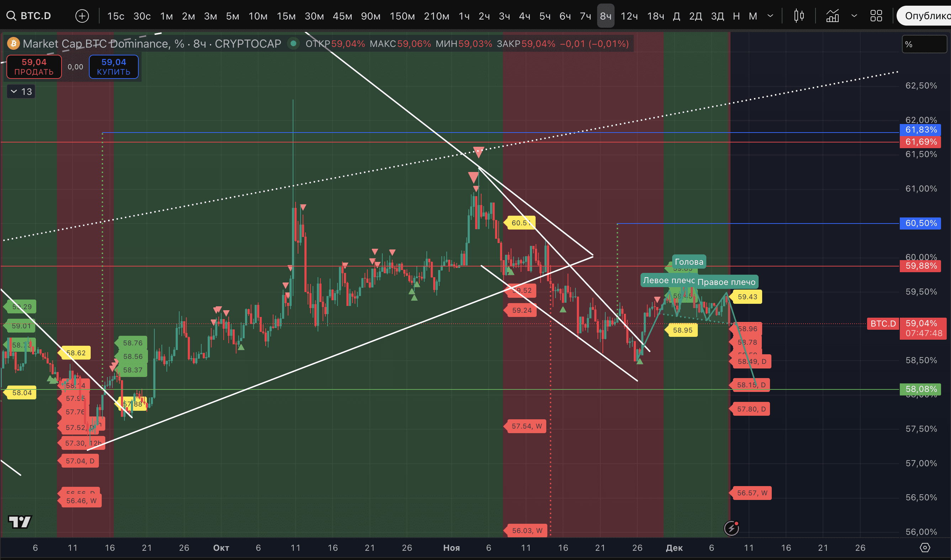Image resolution: width=951 pixels, height=560 pixels.
Task: Expand the timeframe list chevron
Action: click(x=770, y=16)
